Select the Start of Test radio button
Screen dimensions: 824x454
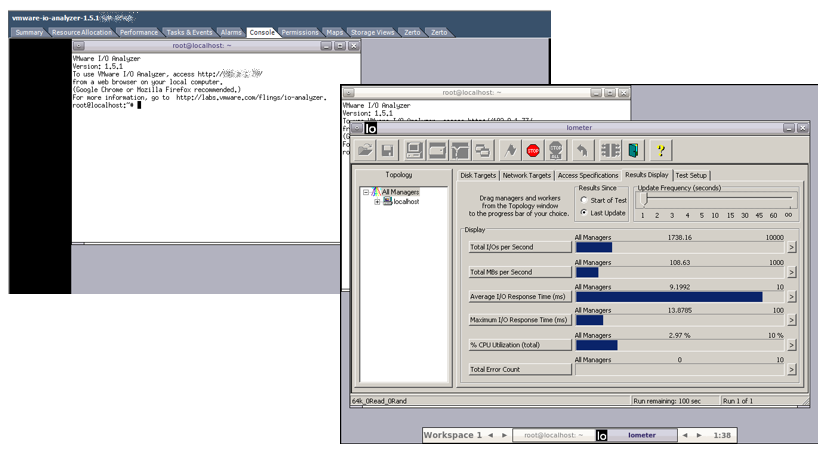coord(584,200)
